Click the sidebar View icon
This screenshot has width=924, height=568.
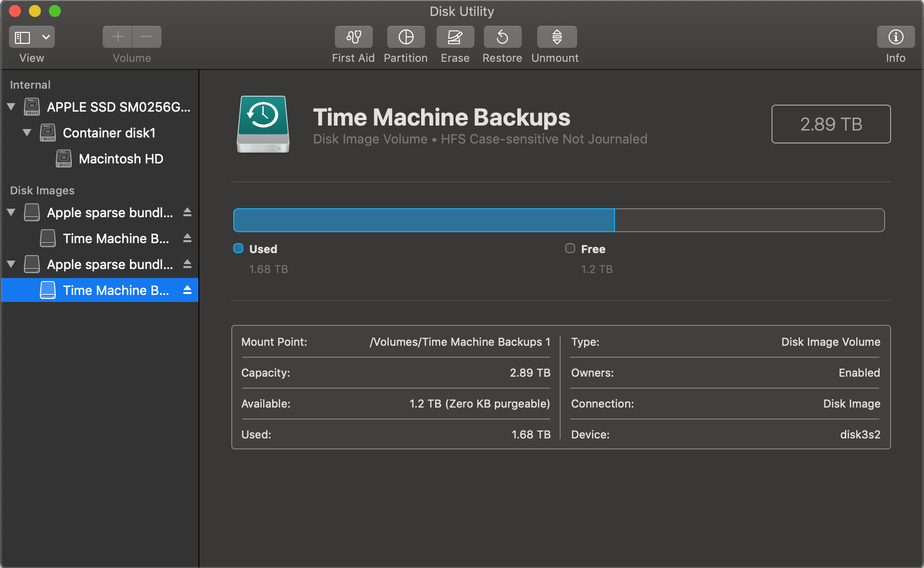(22, 36)
